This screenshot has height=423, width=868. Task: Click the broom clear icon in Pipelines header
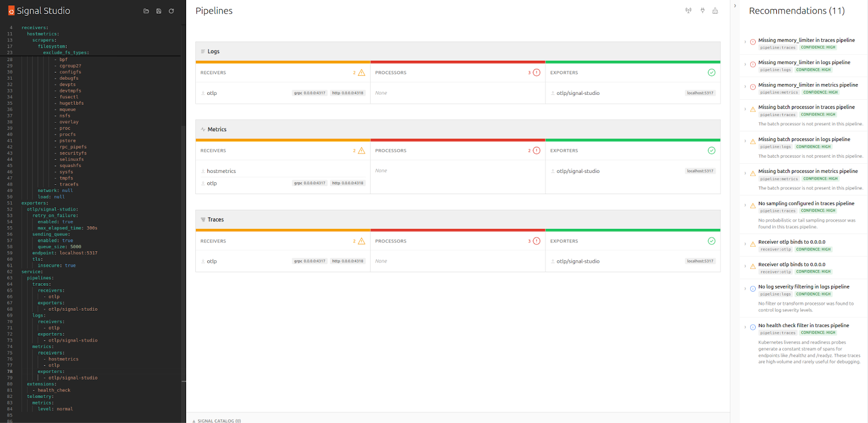715,10
